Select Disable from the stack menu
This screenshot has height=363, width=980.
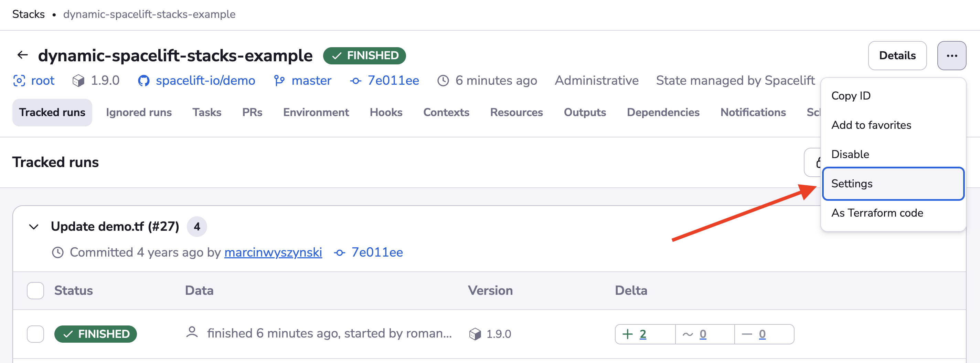point(850,154)
